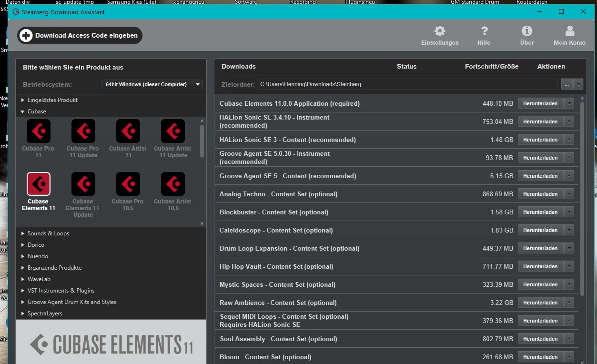
Task: Download Groove Agent SE 5.0.30 Instrument
Action: click(540, 158)
